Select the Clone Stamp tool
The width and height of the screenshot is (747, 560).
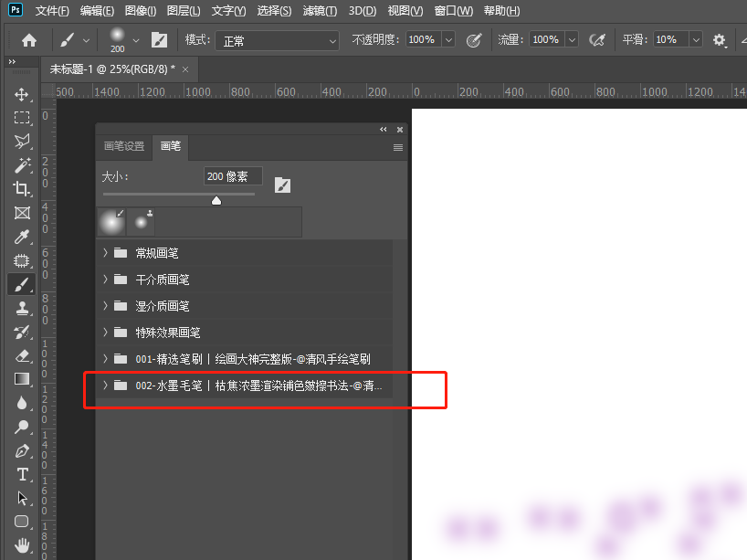pos(21,309)
